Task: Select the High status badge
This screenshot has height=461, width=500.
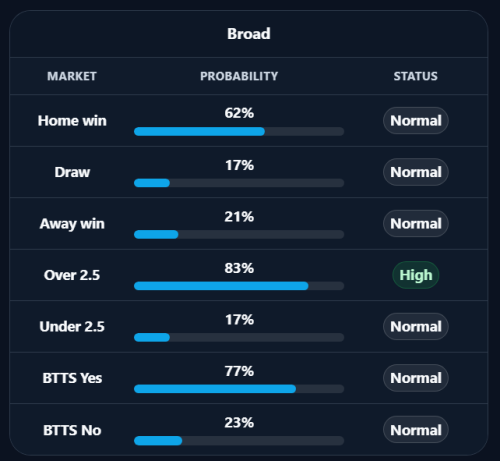Action: [416, 275]
